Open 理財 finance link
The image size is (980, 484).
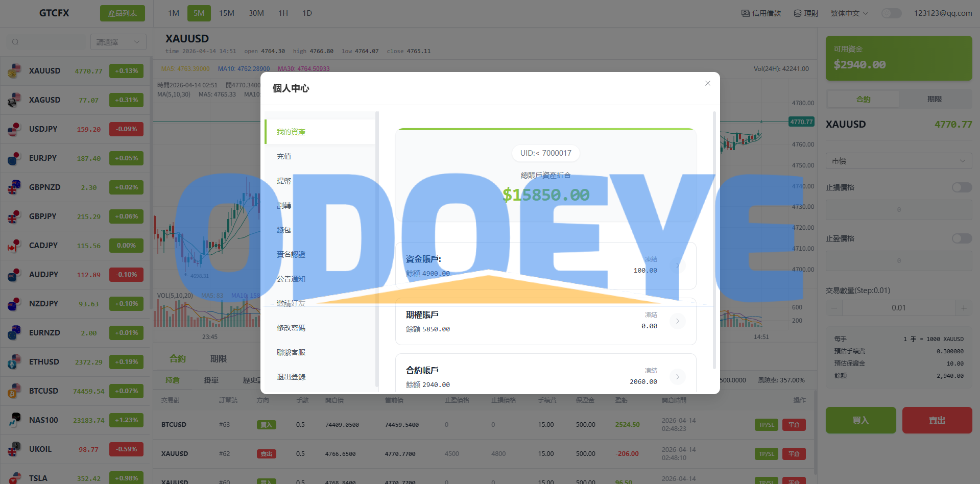pyautogui.click(x=806, y=13)
